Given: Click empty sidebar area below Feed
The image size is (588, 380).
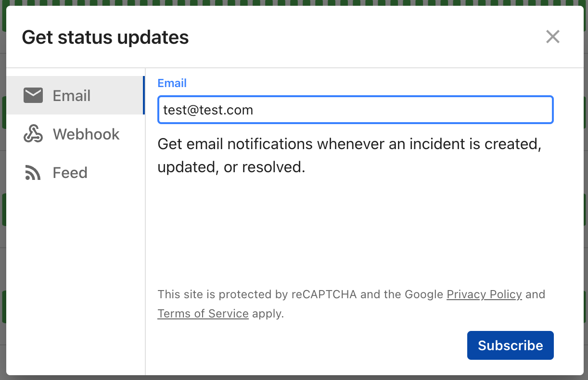Looking at the screenshot, I should [75, 283].
